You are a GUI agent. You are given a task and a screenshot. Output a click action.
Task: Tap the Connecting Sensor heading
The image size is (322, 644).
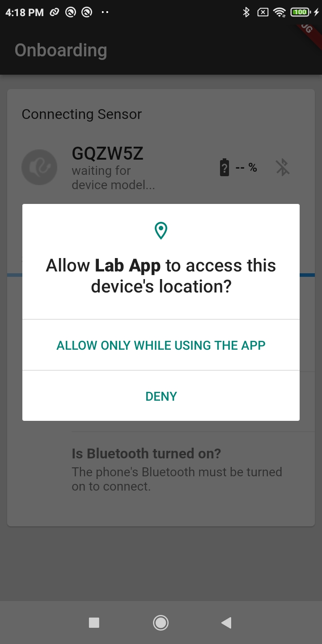tap(82, 114)
